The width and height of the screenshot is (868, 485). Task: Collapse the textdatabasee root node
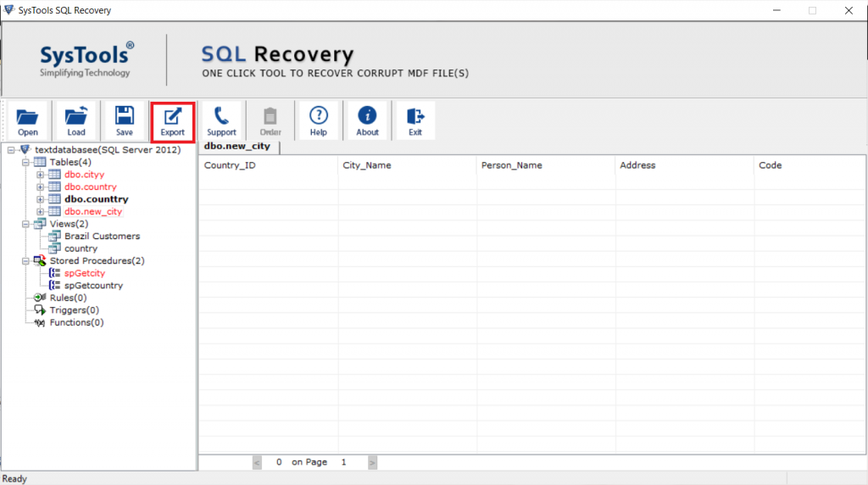pos(11,150)
